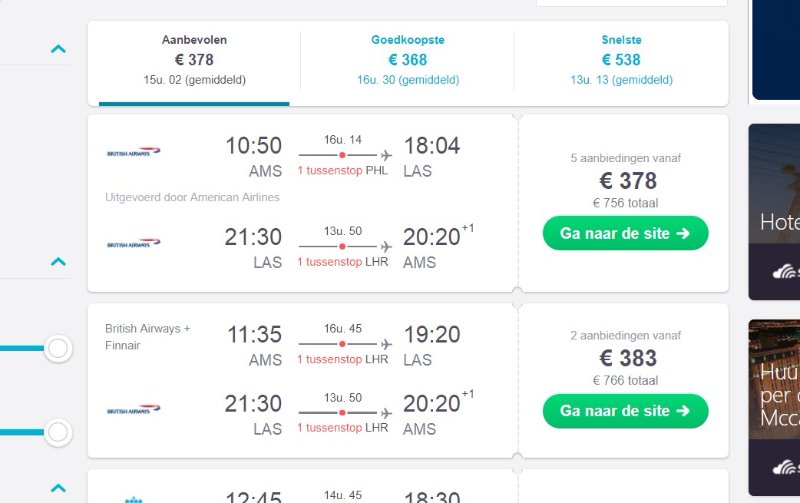The height and width of the screenshot is (503, 800).
Task: Click the plane icon on the 16u. 14 route line
Action: 386,156
